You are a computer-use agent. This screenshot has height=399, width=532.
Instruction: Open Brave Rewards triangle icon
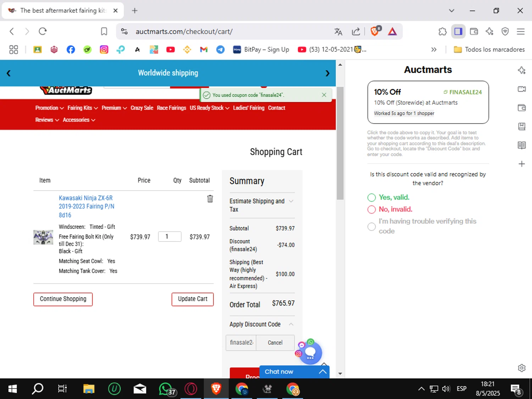392,32
